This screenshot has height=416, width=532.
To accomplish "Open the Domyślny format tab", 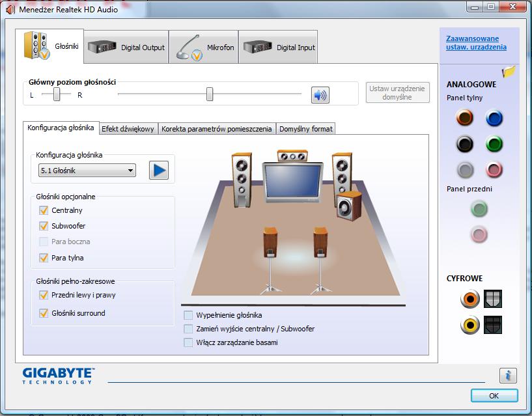I will tap(306, 129).
